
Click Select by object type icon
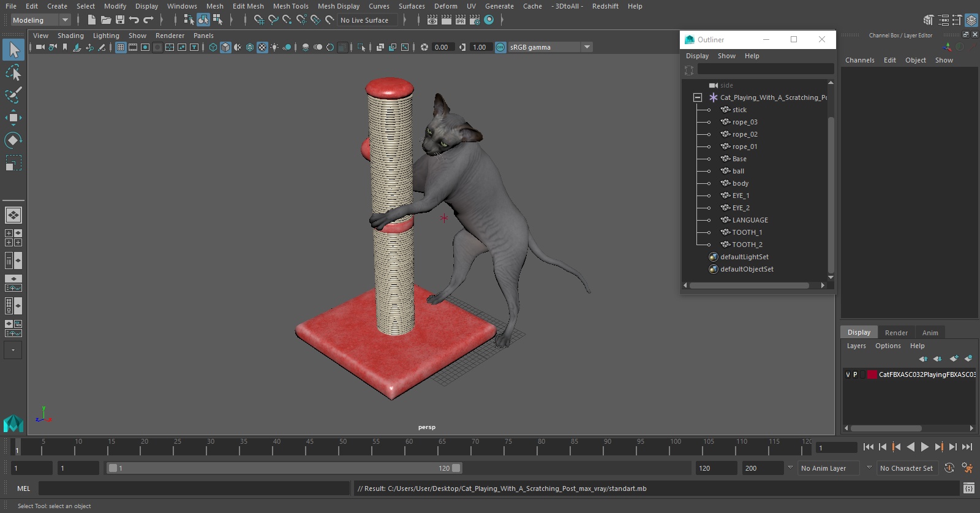point(203,20)
